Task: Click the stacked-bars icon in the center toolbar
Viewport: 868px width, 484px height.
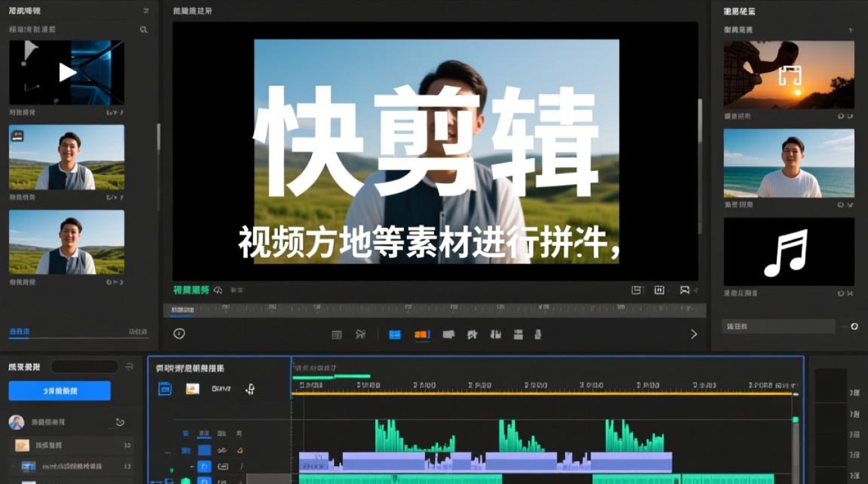Action: (x=518, y=334)
